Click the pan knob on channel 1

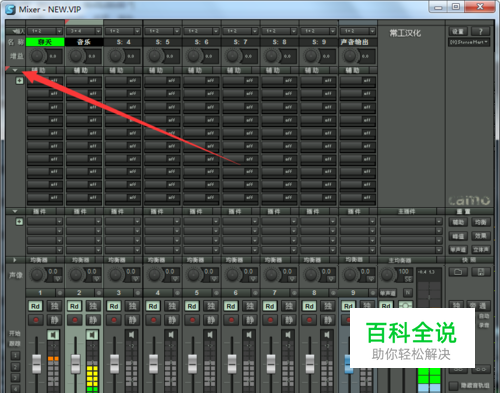tap(37, 275)
